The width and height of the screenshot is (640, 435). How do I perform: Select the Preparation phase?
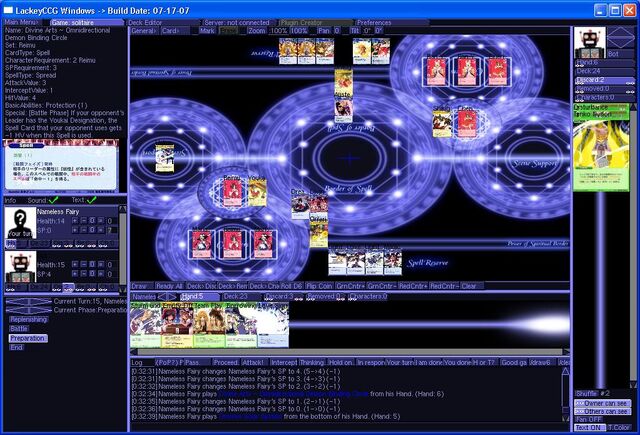click(x=28, y=338)
